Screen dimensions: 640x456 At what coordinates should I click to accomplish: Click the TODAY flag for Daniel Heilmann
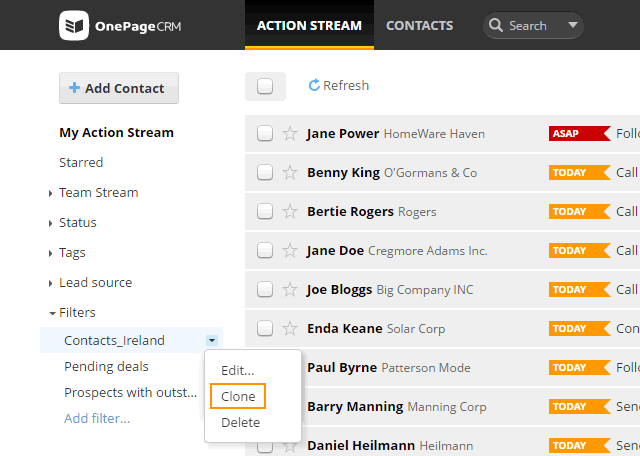580,445
